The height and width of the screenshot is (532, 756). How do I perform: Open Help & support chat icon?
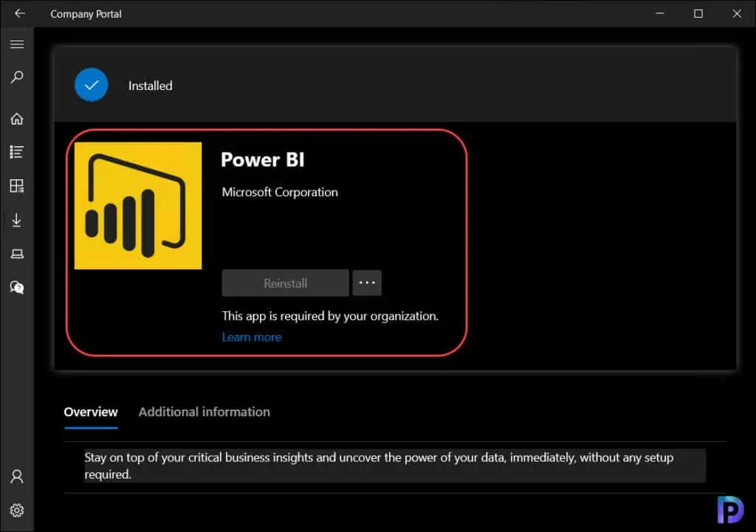pos(17,287)
